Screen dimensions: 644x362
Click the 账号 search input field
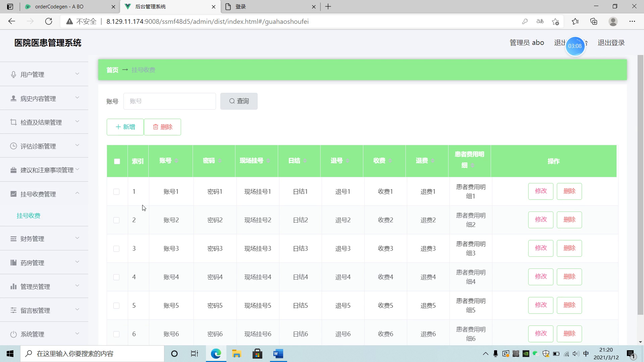tap(170, 101)
